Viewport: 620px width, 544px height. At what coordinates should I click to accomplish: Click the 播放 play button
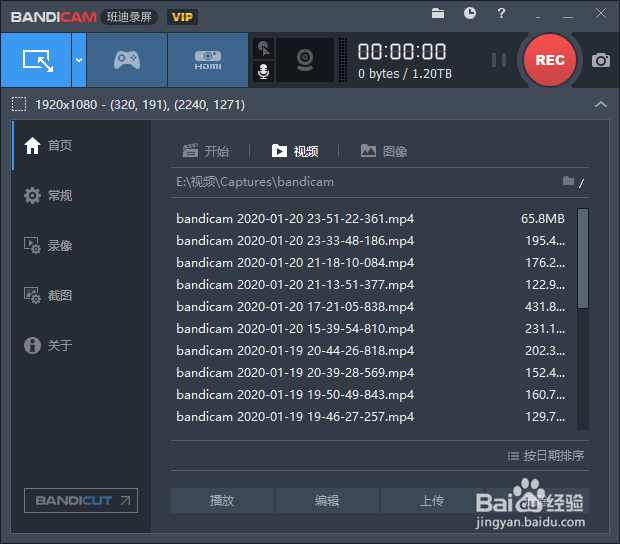222,501
